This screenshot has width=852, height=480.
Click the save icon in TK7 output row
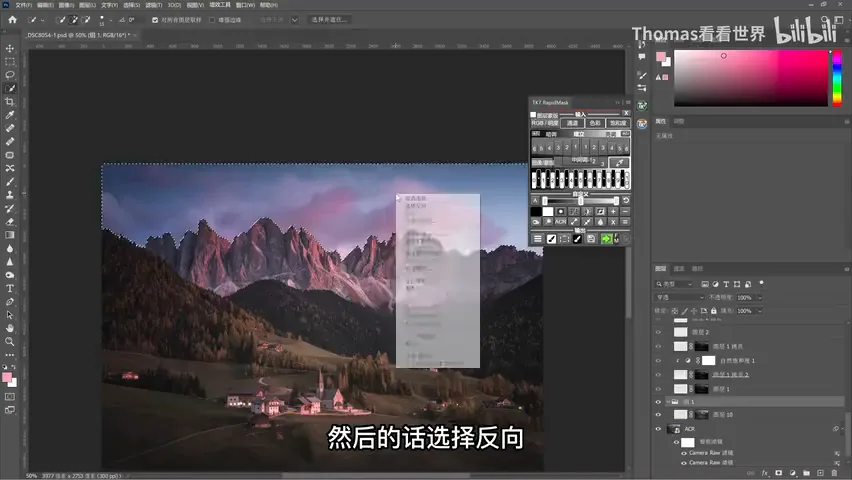point(591,239)
